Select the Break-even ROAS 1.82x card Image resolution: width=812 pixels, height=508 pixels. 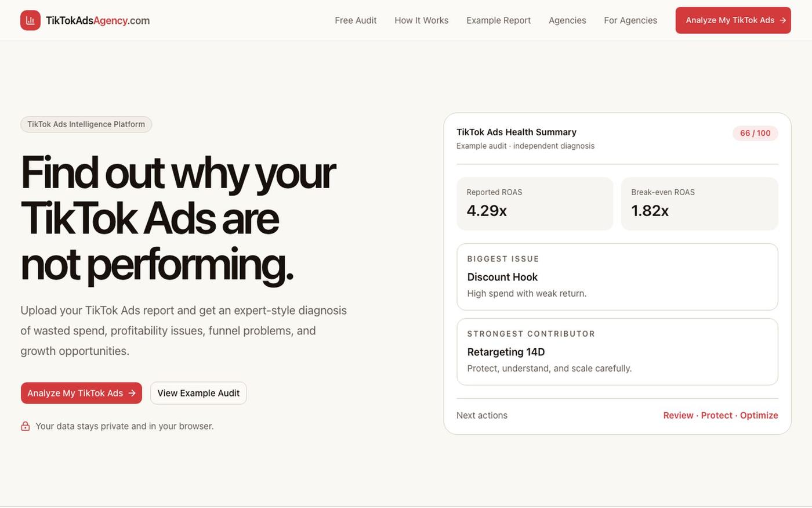699,204
